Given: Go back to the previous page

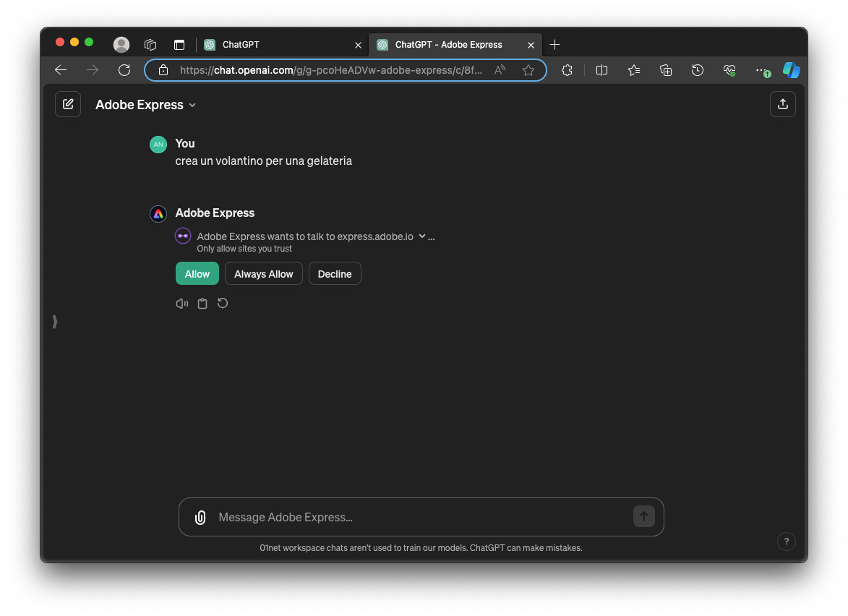Looking at the screenshot, I should point(61,70).
